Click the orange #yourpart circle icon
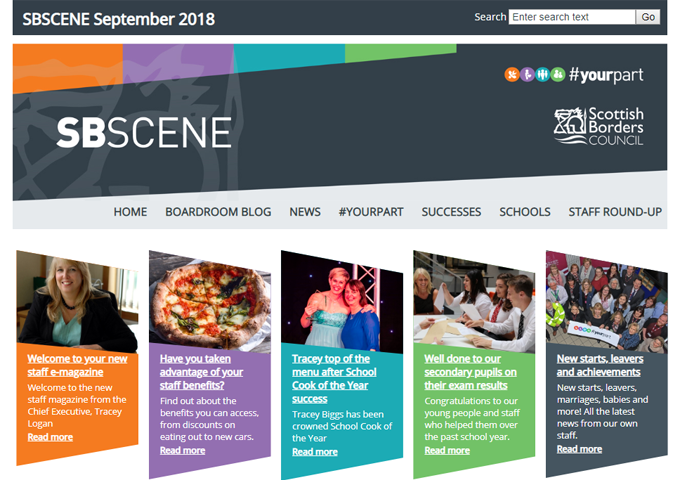The height and width of the screenshot is (480, 680). [x=512, y=75]
